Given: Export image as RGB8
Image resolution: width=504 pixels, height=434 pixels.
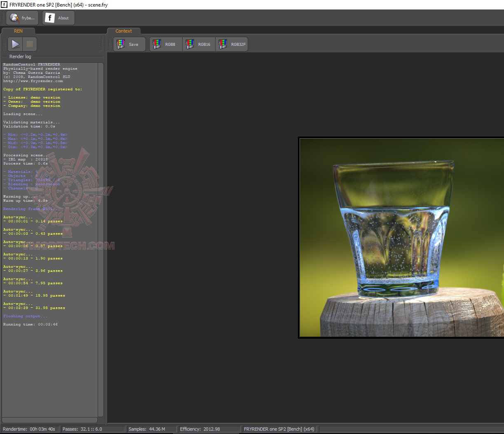Looking at the screenshot, I should pyautogui.click(x=166, y=44).
